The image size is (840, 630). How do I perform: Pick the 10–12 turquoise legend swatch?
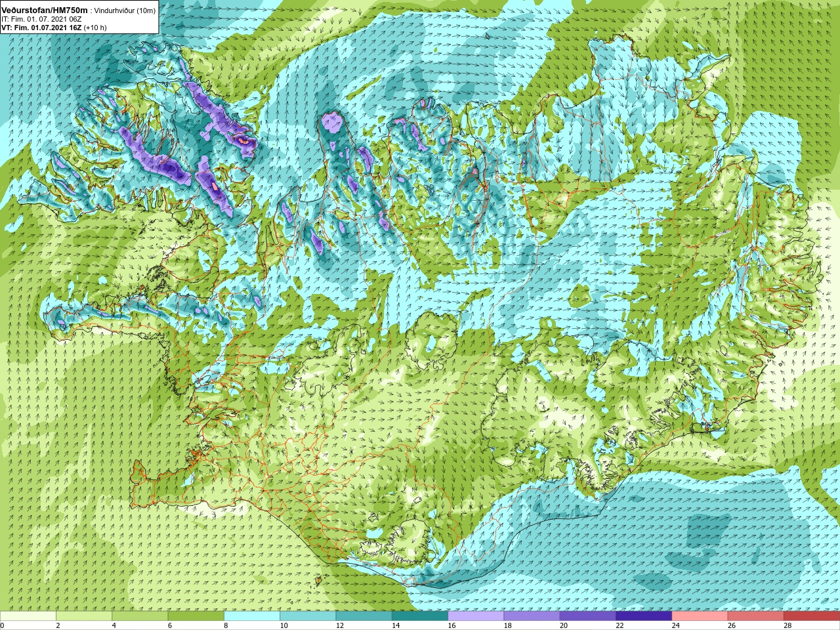[308, 616]
